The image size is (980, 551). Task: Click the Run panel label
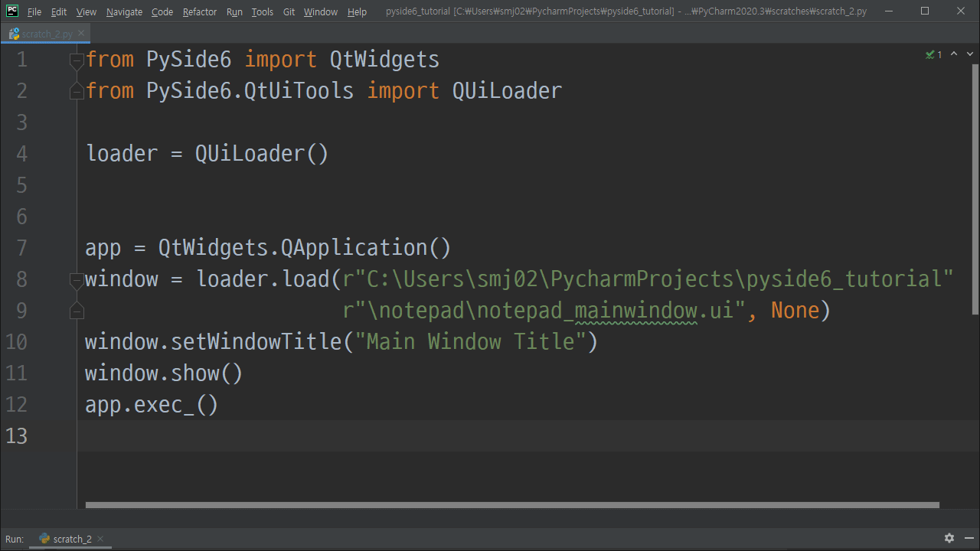(15, 539)
